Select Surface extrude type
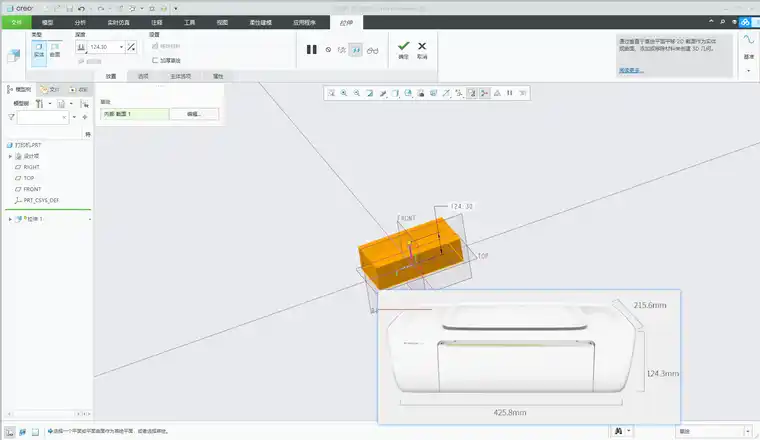The width and height of the screenshot is (760, 440). click(55, 50)
